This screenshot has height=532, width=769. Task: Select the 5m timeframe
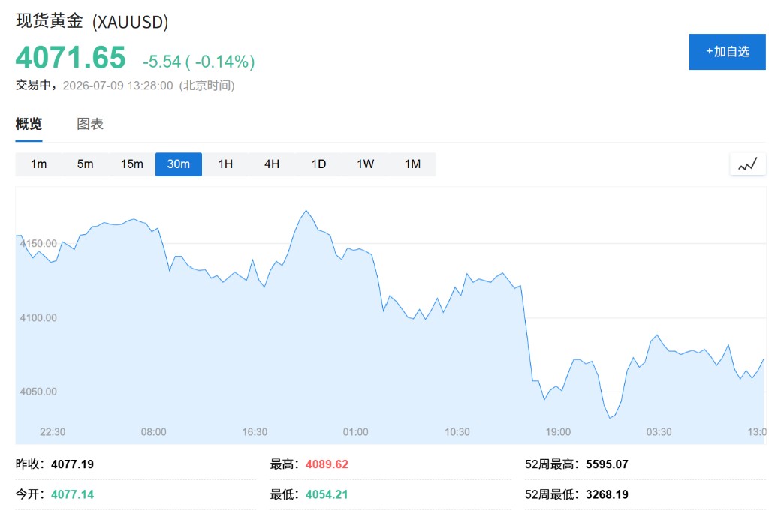tap(85, 164)
